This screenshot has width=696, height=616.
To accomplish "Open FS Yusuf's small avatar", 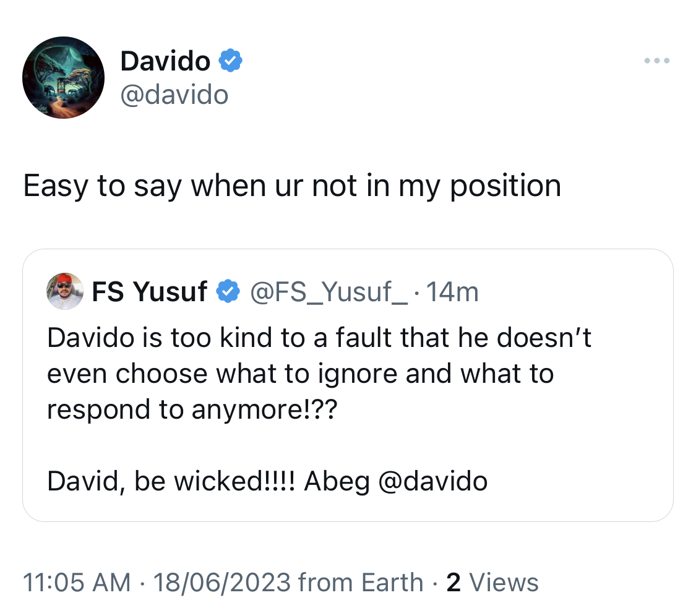I will point(65,291).
